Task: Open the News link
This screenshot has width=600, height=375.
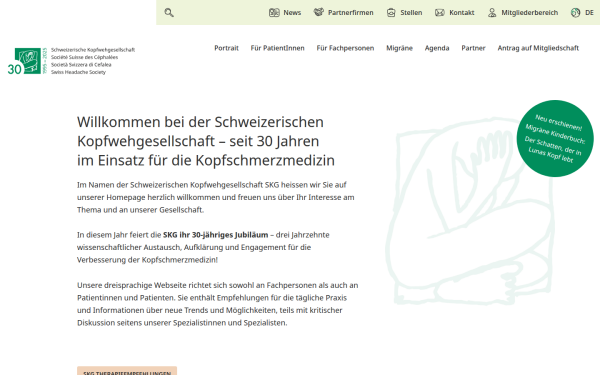Action: point(292,13)
